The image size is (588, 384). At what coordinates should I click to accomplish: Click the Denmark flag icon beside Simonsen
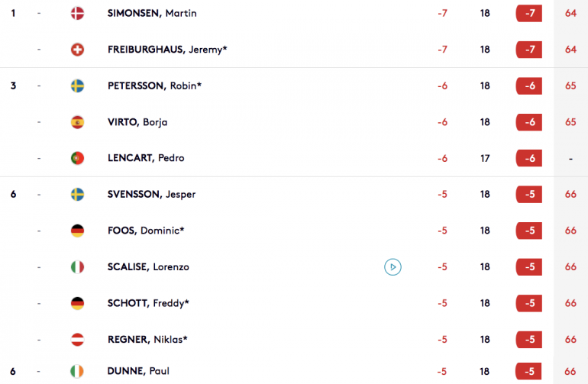(x=78, y=14)
